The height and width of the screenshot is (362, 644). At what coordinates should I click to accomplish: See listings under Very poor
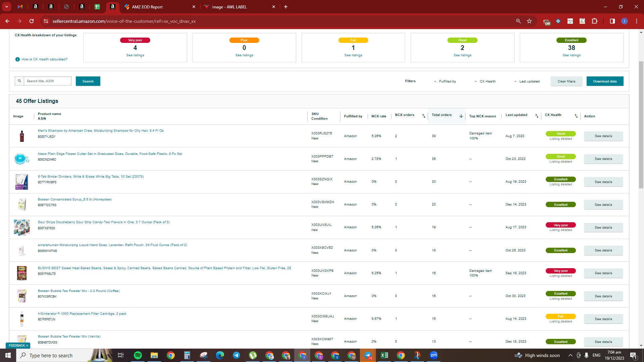coord(135,55)
